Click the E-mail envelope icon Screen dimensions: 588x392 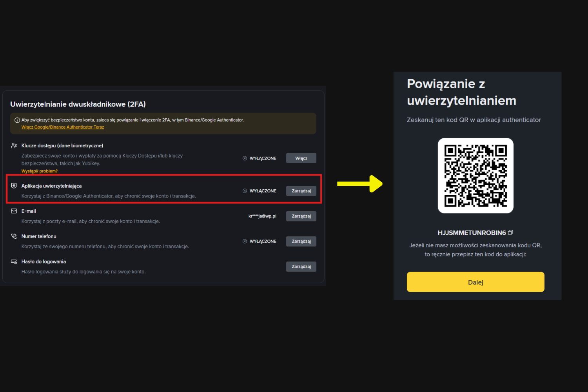tap(14, 211)
